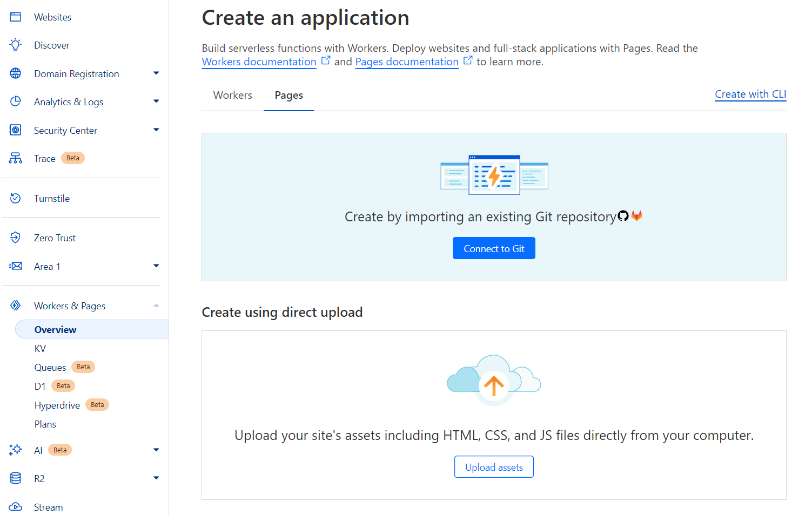Click the Beta badge next to Trace
This screenshot has width=812, height=515.
point(73,158)
